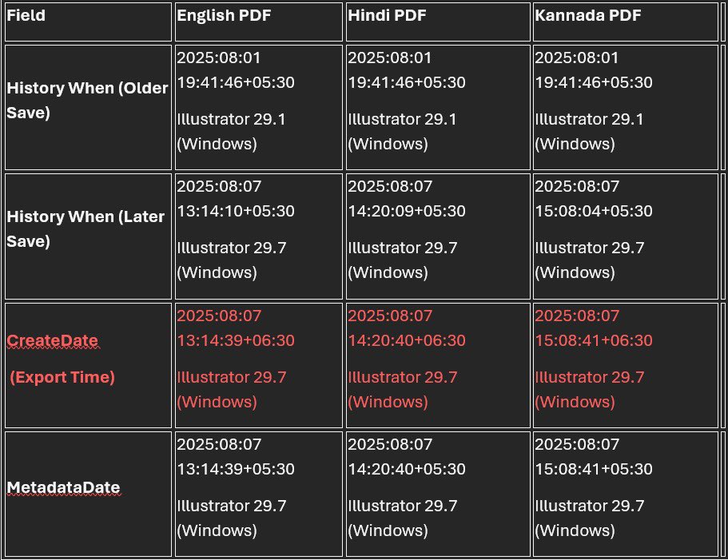
Task: Click Illustrator 29.1 in the Kannada PDF column
Action: tap(589, 120)
